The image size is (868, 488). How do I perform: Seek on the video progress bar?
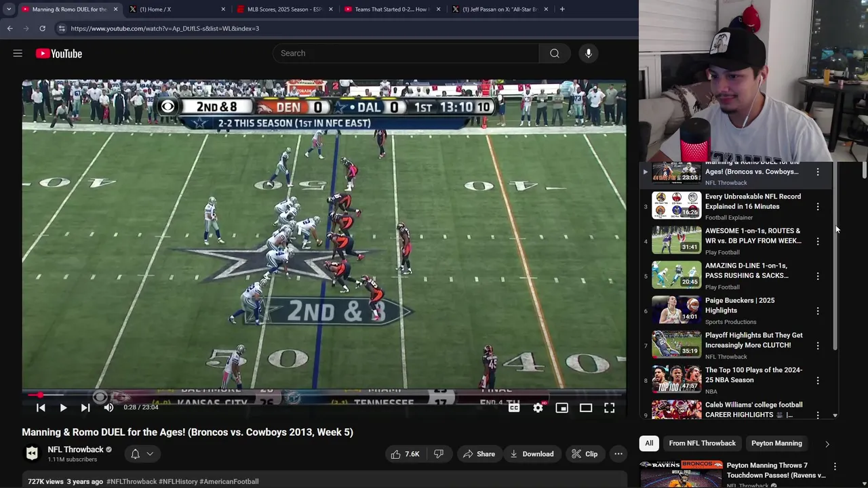pyautogui.click(x=323, y=394)
